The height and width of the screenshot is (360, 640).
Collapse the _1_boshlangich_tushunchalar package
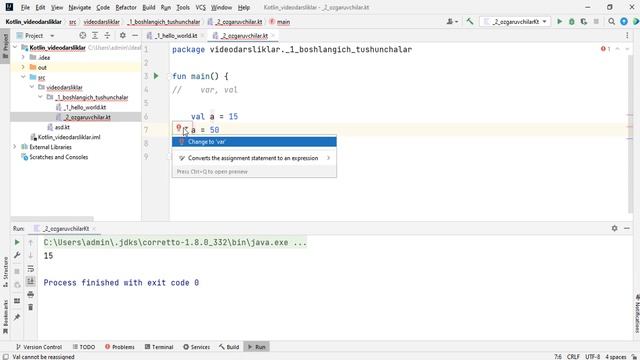(x=40, y=97)
